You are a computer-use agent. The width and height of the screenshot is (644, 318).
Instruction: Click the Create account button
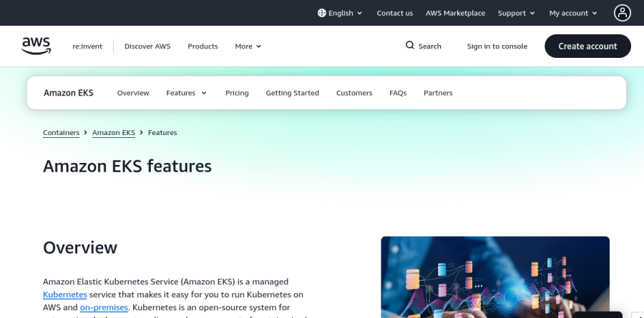click(x=587, y=46)
